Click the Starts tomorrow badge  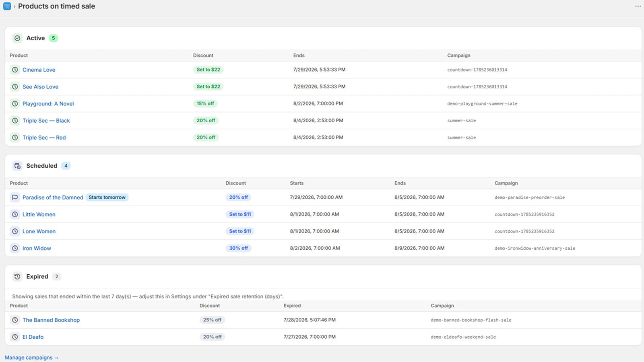click(x=107, y=197)
